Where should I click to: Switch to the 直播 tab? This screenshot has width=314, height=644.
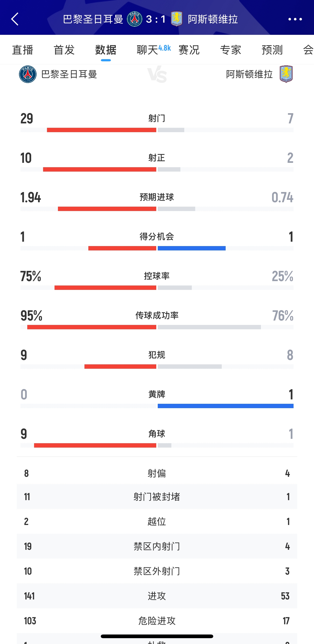click(x=23, y=50)
